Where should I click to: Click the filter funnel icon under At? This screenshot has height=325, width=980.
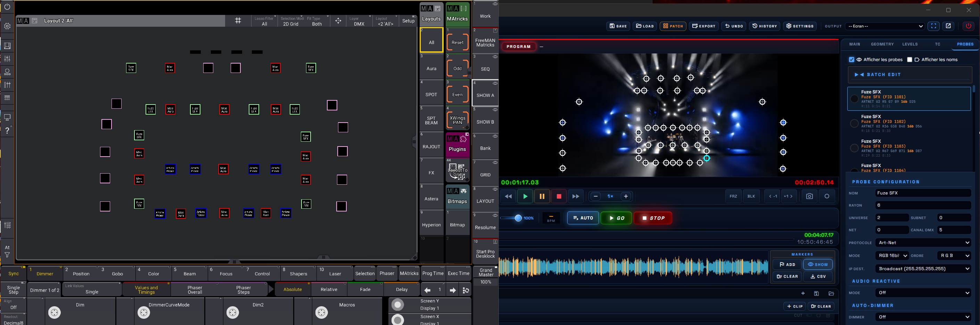(x=7, y=255)
